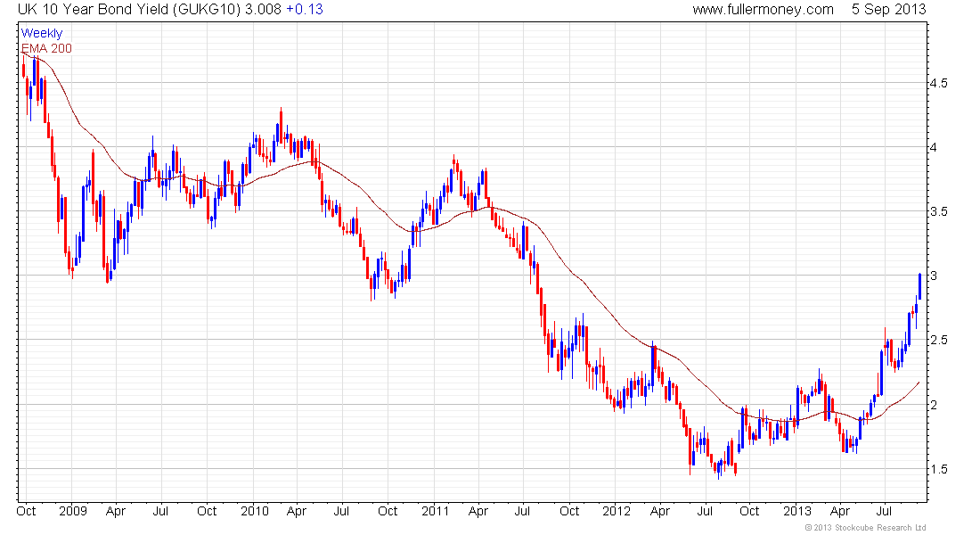Image resolution: width=980 pixels, height=535 pixels.
Task: Click the change value +0.13
Action: pos(305,10)
